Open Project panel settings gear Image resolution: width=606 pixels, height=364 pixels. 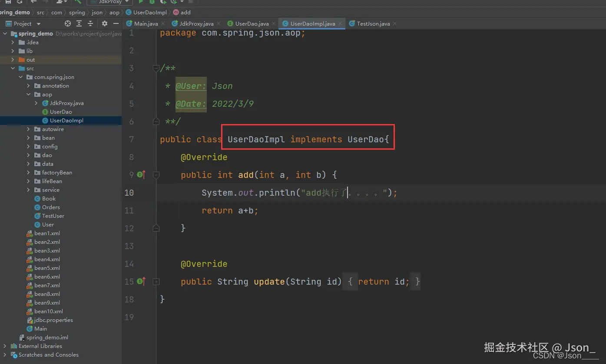104,23
